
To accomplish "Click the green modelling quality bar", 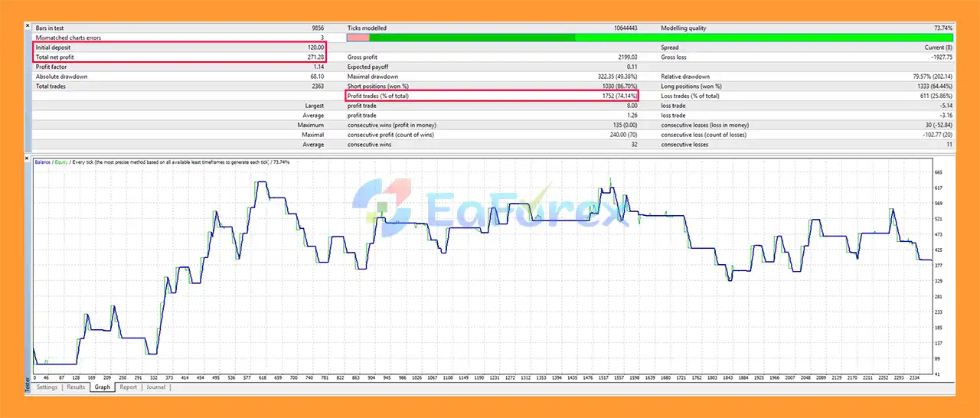I will click(x=658, y=38).
